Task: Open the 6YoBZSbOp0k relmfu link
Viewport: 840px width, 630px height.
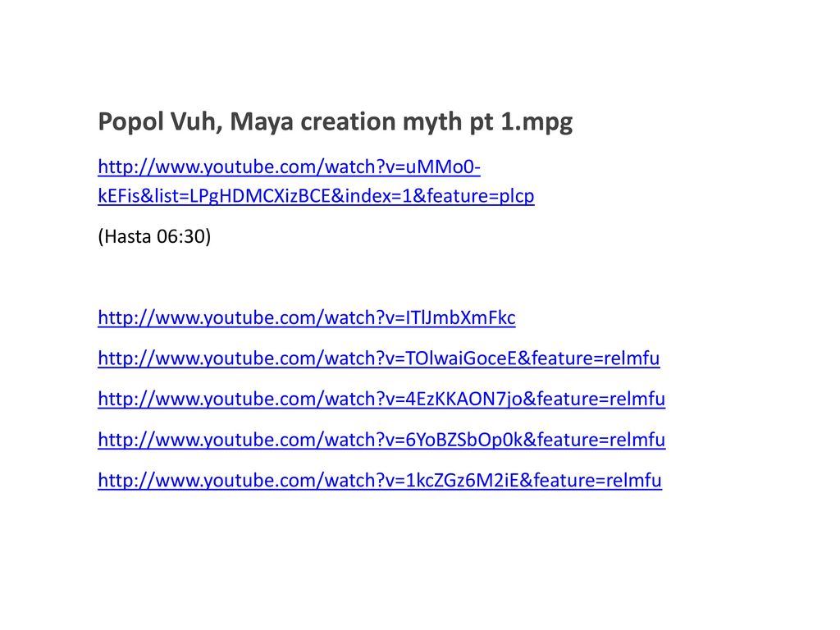Action: point(381,440)
